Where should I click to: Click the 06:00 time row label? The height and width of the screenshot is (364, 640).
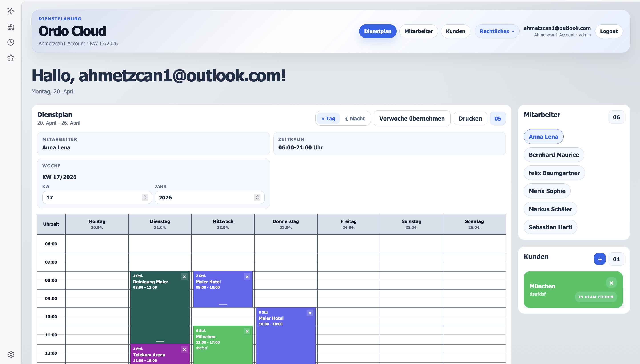pyautogui.click(x=51, y=244)
